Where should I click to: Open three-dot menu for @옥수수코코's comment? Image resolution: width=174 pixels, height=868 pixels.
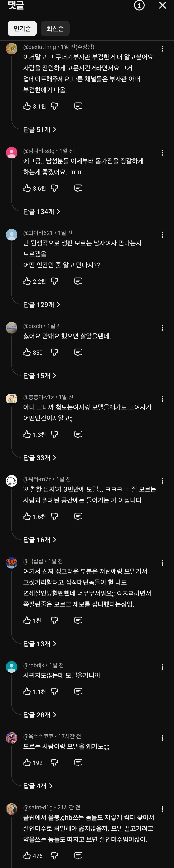tap(163, 738)
